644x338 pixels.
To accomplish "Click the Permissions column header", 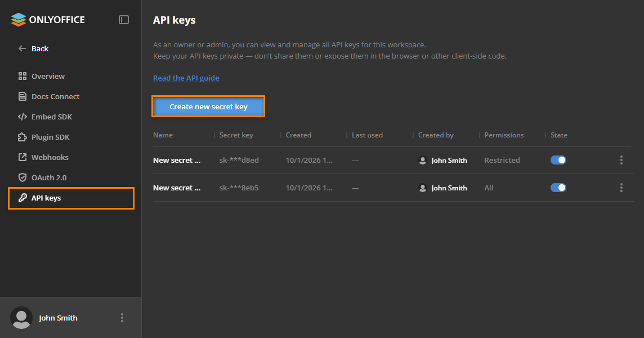I will coord(504,135).
